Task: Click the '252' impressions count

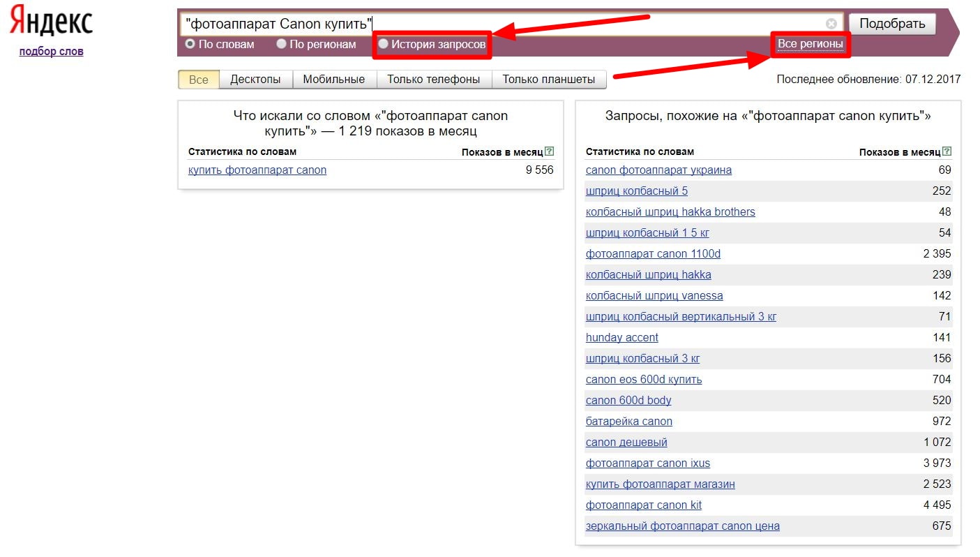Action: 942,191
